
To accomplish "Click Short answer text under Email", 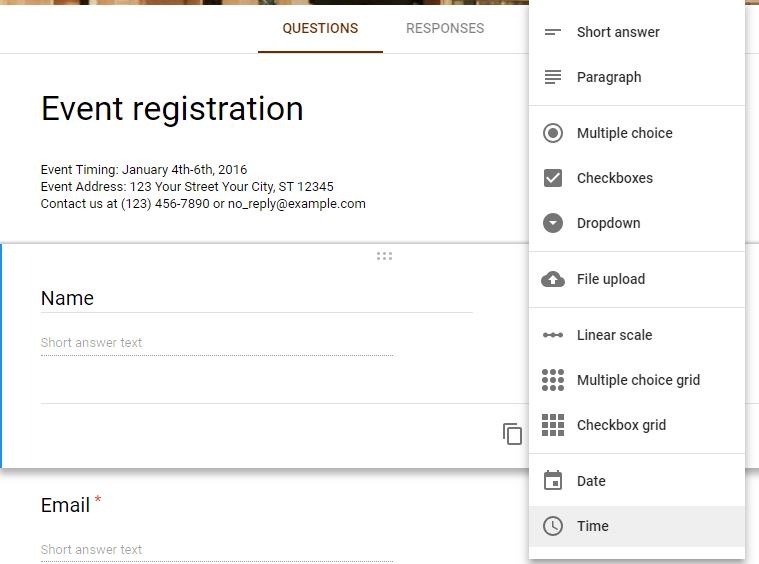I will click(217, 550).
